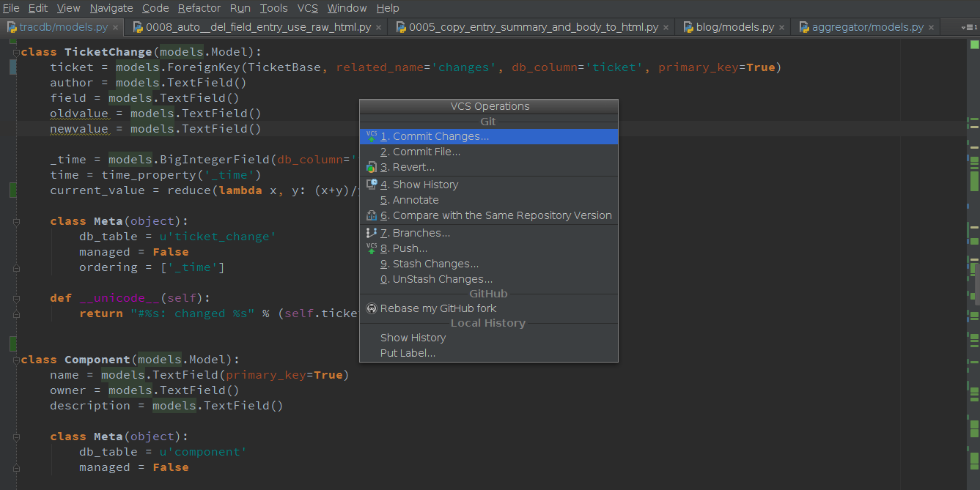
Task: Click fold end marker at return line
Action: (x=15, y=313)
